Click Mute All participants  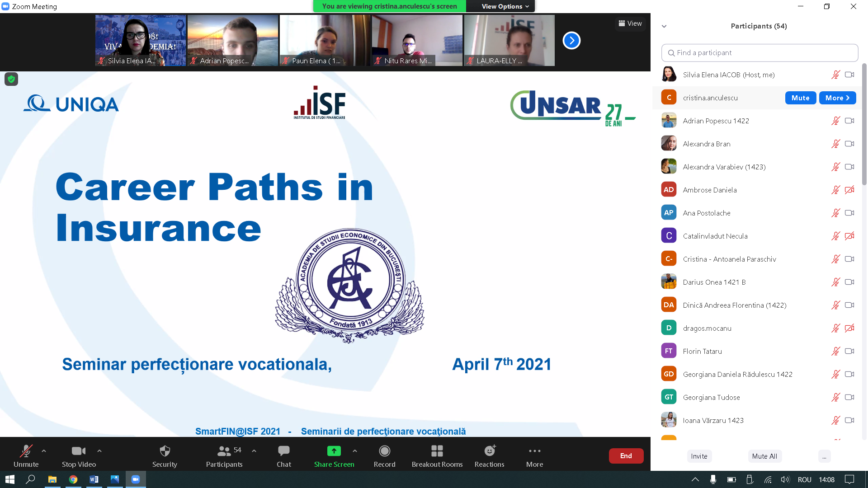764,456
